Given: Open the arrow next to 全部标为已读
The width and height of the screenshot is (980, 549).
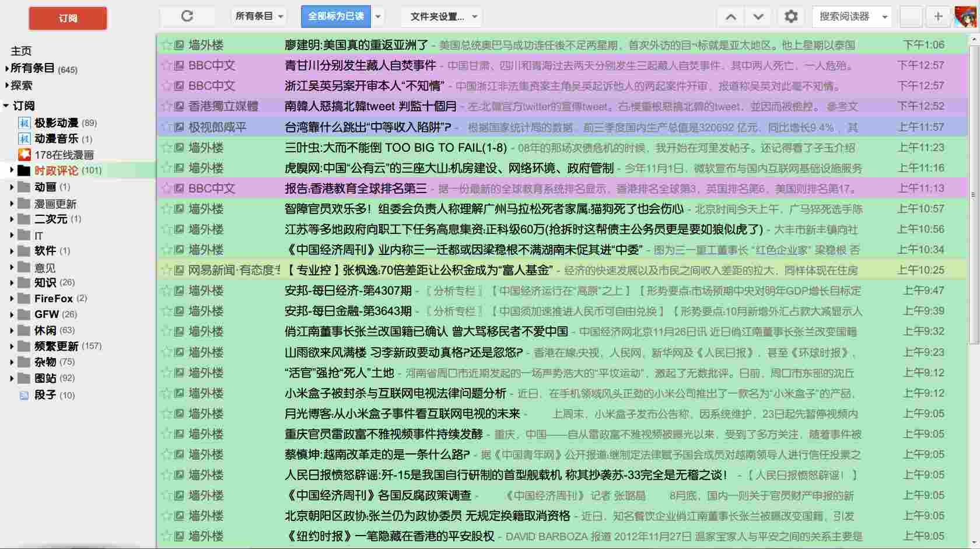Looking at the screenshot, I should (377, 16).
